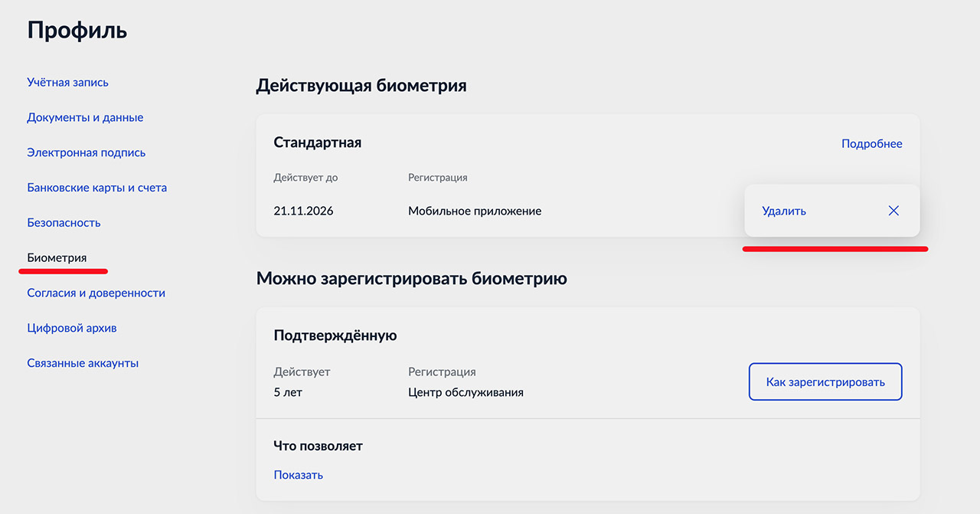This screenshot has height=514, width=980.
Task: Open Согласия и доверенности
Action: point(96,293)
